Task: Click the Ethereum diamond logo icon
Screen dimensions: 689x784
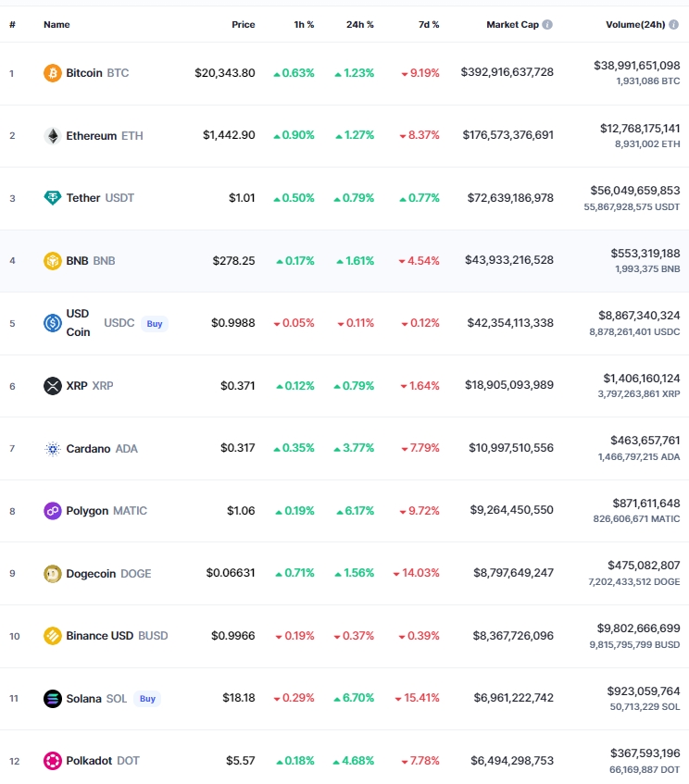Action: (53, 135)
